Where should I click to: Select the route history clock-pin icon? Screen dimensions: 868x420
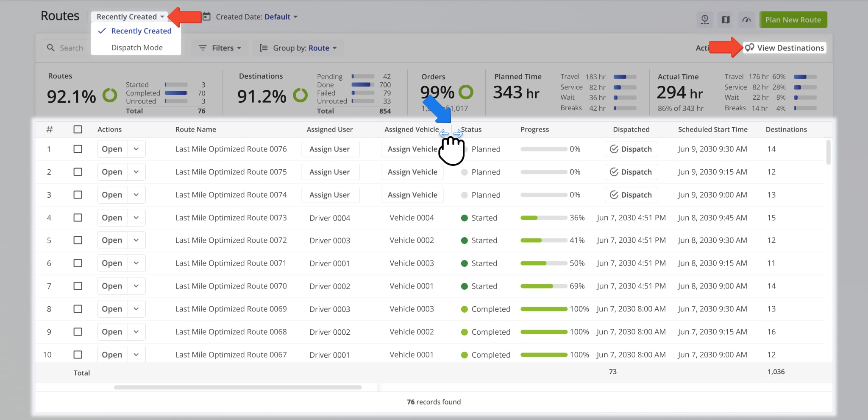(x=705, y=20)
